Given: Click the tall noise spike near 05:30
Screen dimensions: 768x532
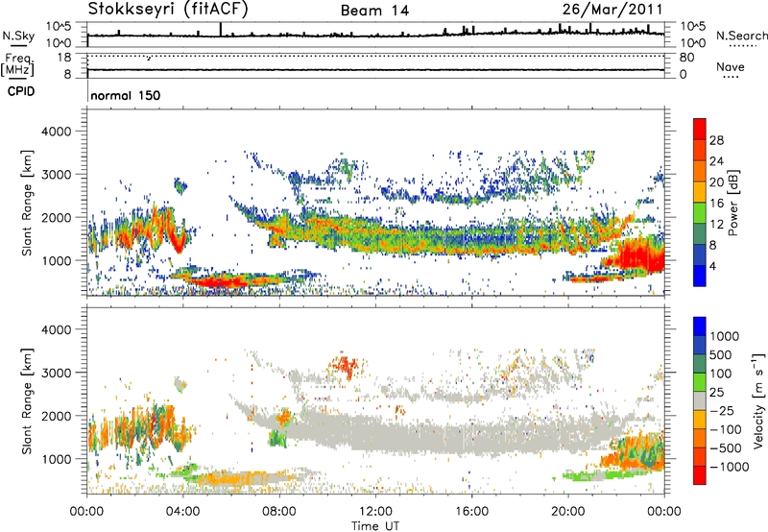Looking at the screenshot, I should pos(221,30).
